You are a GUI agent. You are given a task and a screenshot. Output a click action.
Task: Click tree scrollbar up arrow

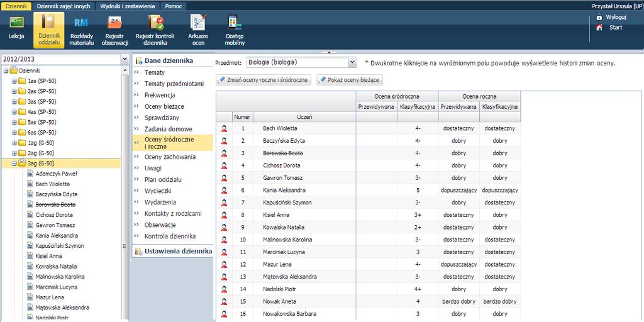pyautogui.click(x=125, y=70)
